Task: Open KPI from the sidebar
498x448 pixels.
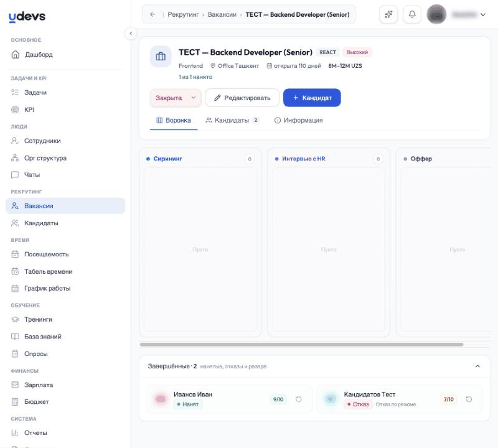Action: [65, 110]
